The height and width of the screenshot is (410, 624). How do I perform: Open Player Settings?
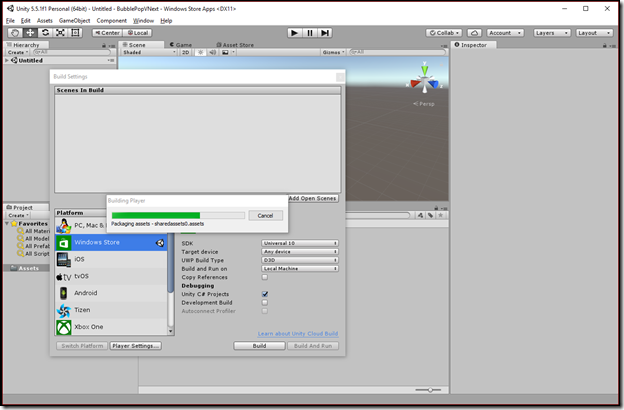click(x=136, y=346)
